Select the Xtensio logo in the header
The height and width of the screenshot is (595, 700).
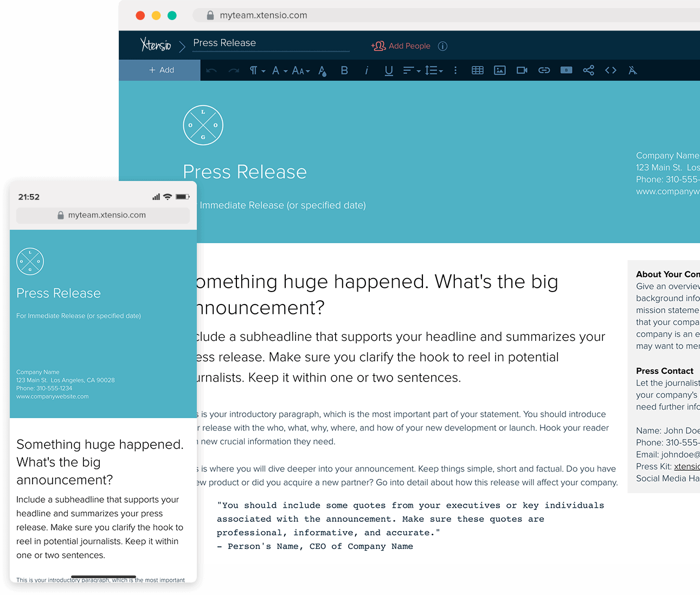click(156, 45)
